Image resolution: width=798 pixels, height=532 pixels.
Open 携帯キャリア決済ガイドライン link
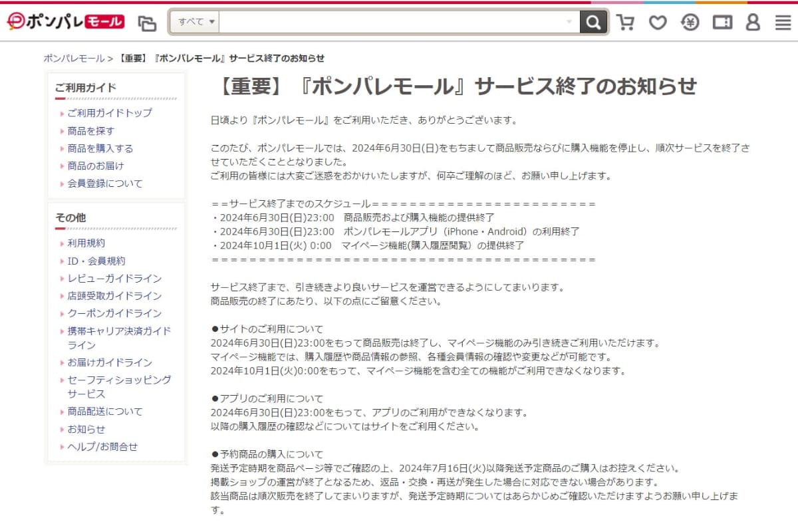(119, 338)
